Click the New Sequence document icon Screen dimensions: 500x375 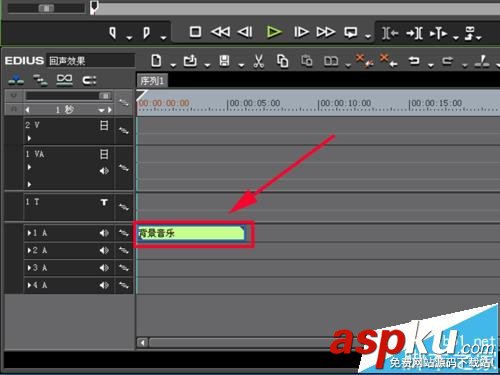click(x=156, y=61)
